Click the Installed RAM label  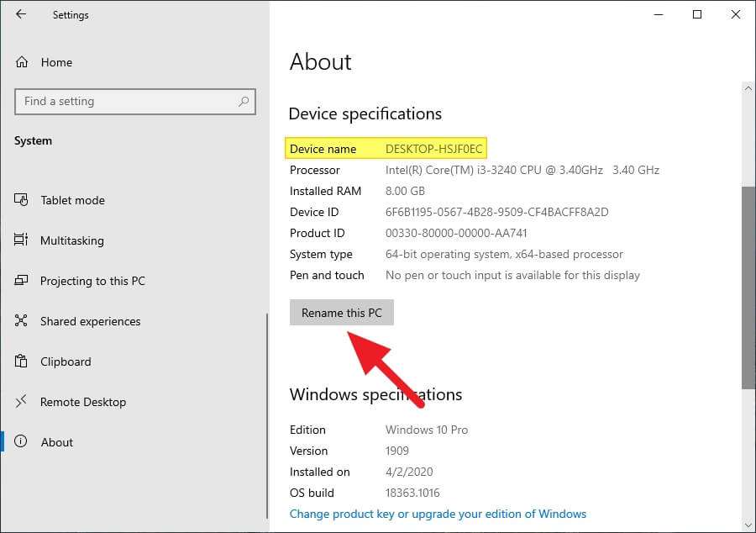point(325,191)
